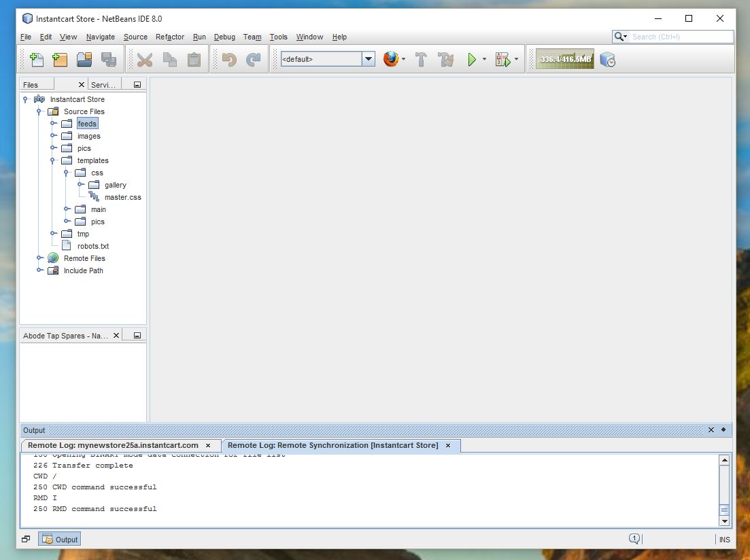Toggle the INS insert mode indicator

(x=725, y=540)
